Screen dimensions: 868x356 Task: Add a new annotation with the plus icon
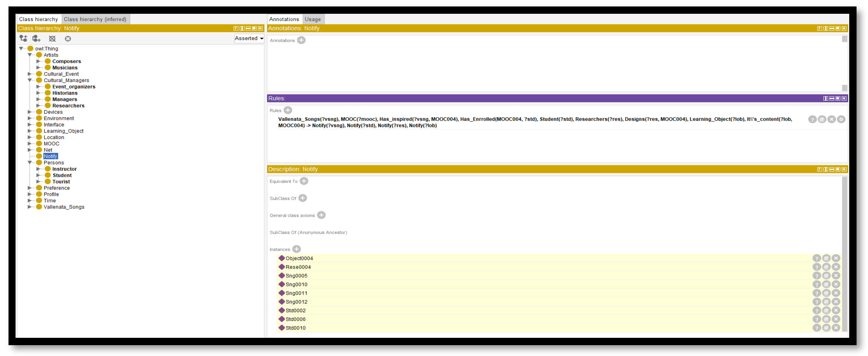301,40
